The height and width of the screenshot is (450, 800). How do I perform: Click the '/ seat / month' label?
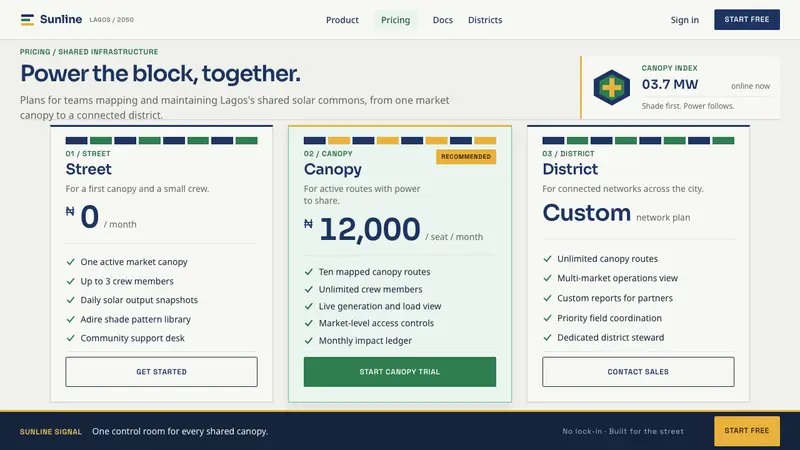[x=454, y=237]
